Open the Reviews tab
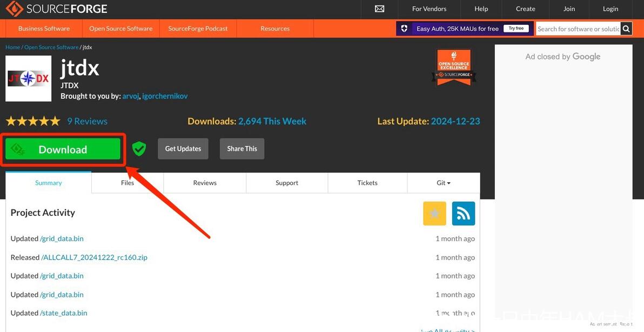The height and width of the screenshot is (332, 644). pyautogui.click(x=205, y=183)
